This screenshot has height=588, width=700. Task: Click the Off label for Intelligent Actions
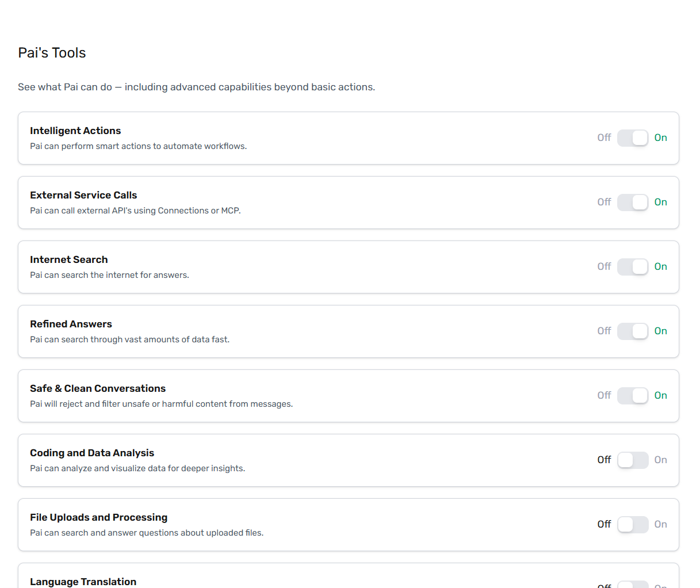pos(604,138)
